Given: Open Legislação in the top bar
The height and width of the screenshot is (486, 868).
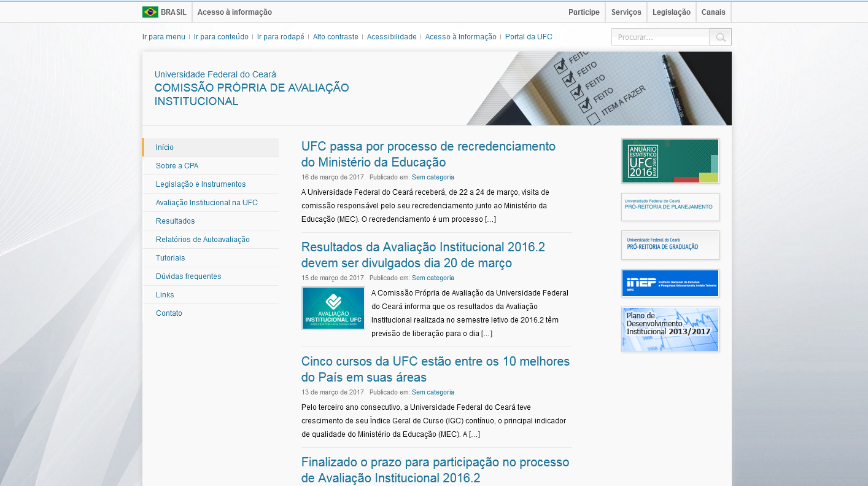Looking at the screenshot, I should click(672, 12).
